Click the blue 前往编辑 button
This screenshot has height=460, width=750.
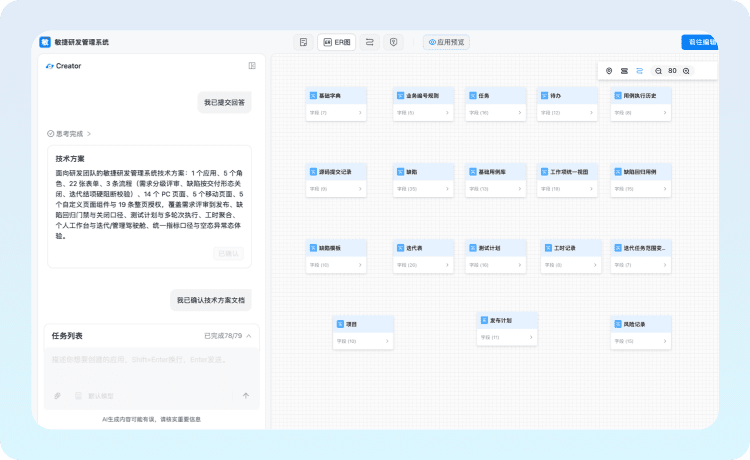[x=700, y=42]
